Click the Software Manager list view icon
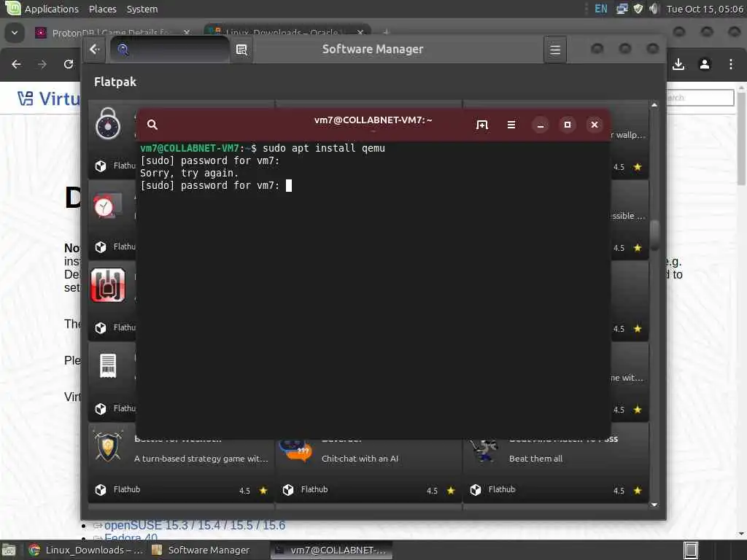Image resolution: width=747 pixels, height=560 pixels. pos(241,50)
